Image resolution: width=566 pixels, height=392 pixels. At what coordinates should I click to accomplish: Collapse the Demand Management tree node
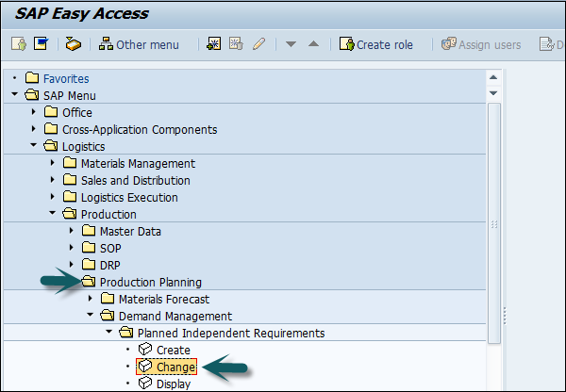[x=91, y=317]
